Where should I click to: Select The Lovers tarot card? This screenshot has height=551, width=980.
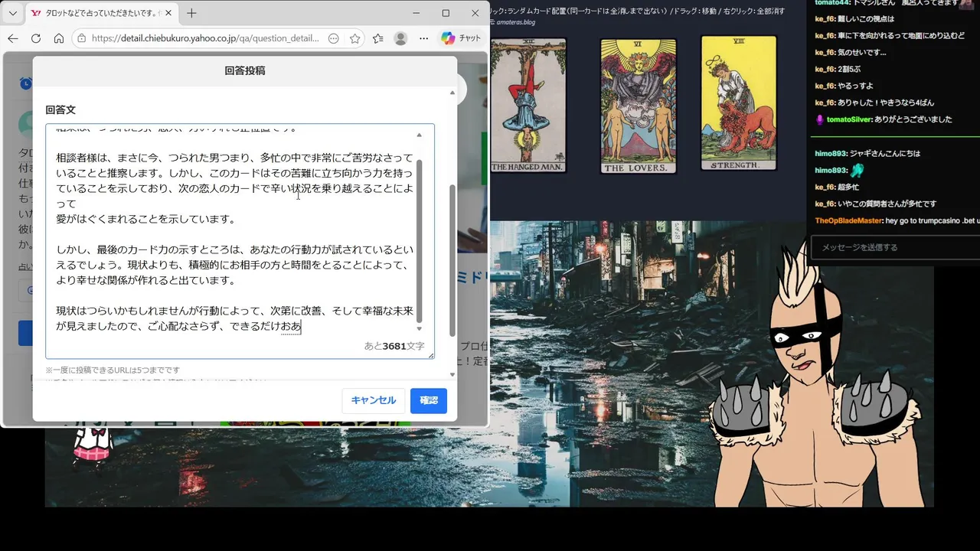pyautogui.click(x=639, y=106)
